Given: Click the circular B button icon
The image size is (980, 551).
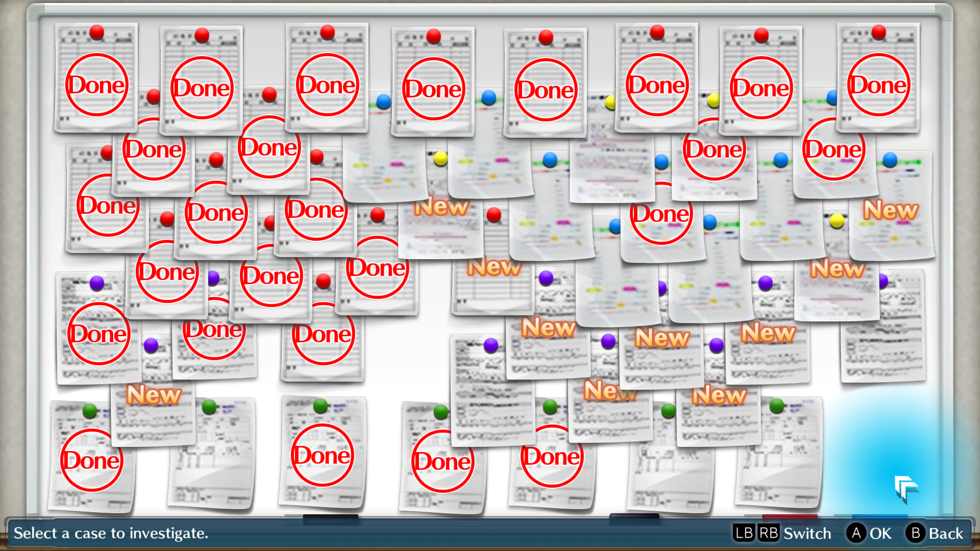Looking at the screenshot, I should [x=915, y=533].
